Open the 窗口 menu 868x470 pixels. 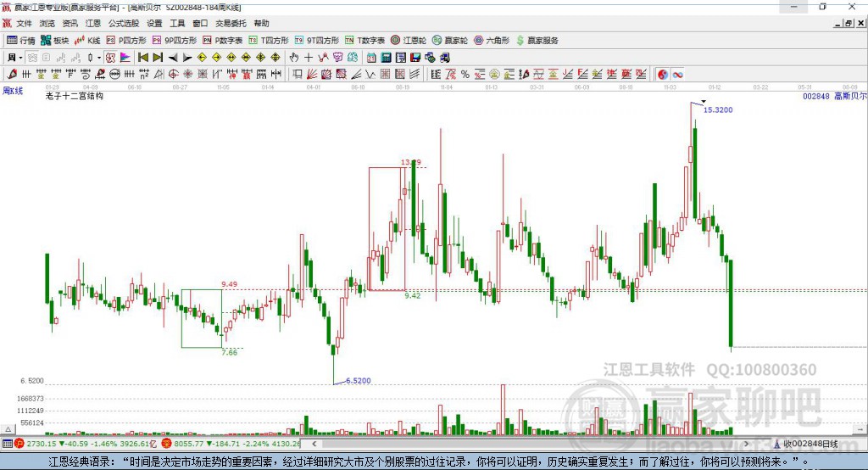pos(200,23)
